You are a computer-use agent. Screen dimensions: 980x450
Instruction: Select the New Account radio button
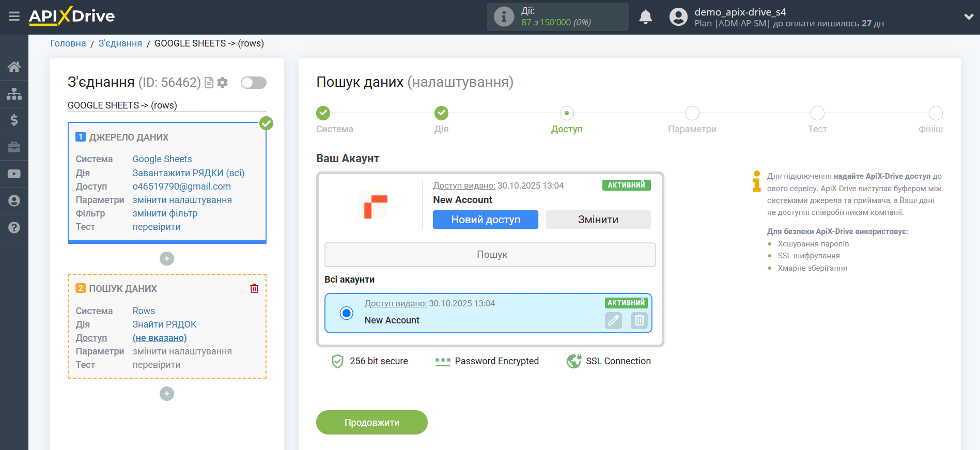coord(347,313)
